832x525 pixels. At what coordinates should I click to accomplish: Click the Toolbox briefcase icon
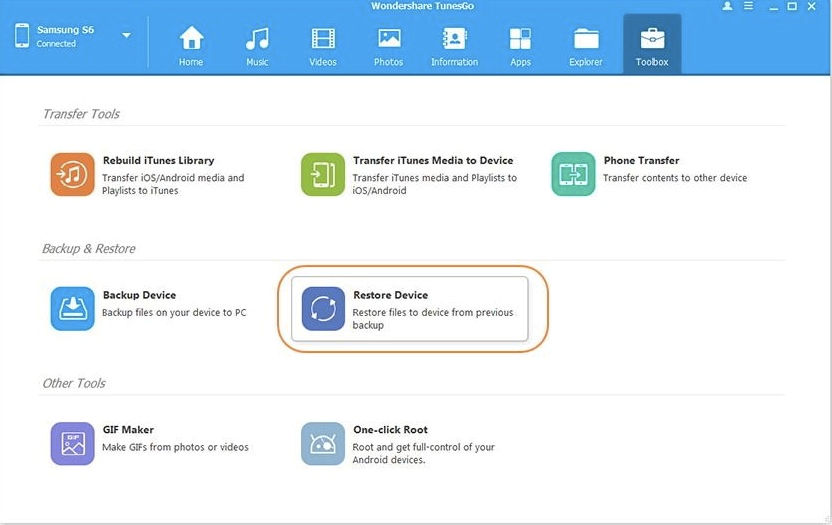[651, 40]
